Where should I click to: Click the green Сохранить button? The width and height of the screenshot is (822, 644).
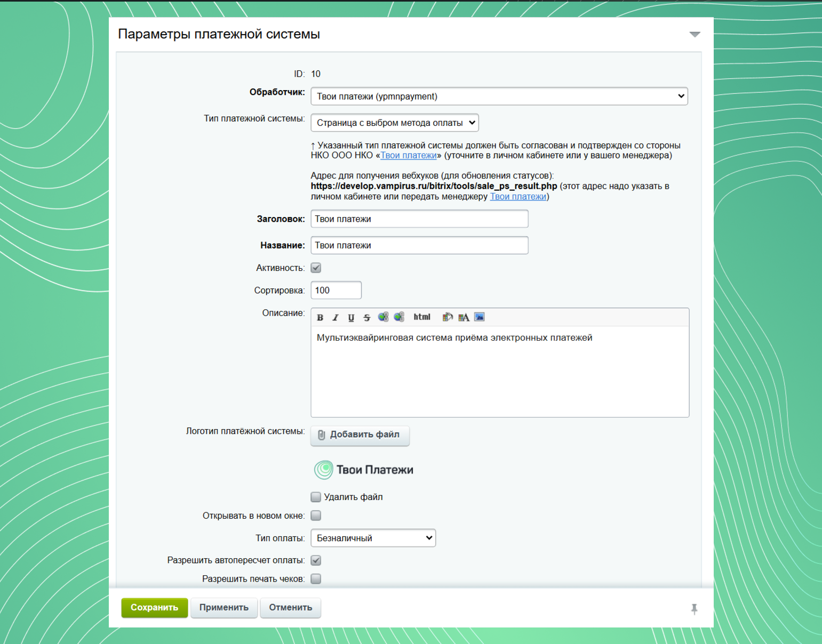(155, 608)
